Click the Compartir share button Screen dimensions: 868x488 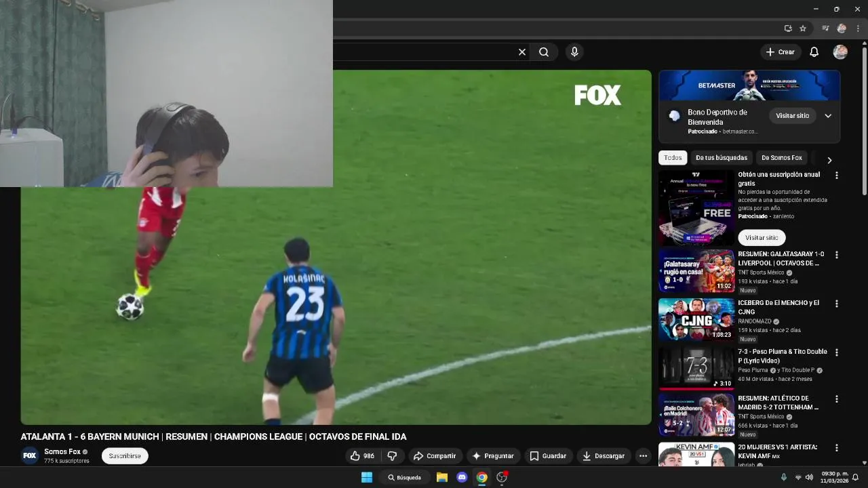pyautogui.click(x=435, y=456)
